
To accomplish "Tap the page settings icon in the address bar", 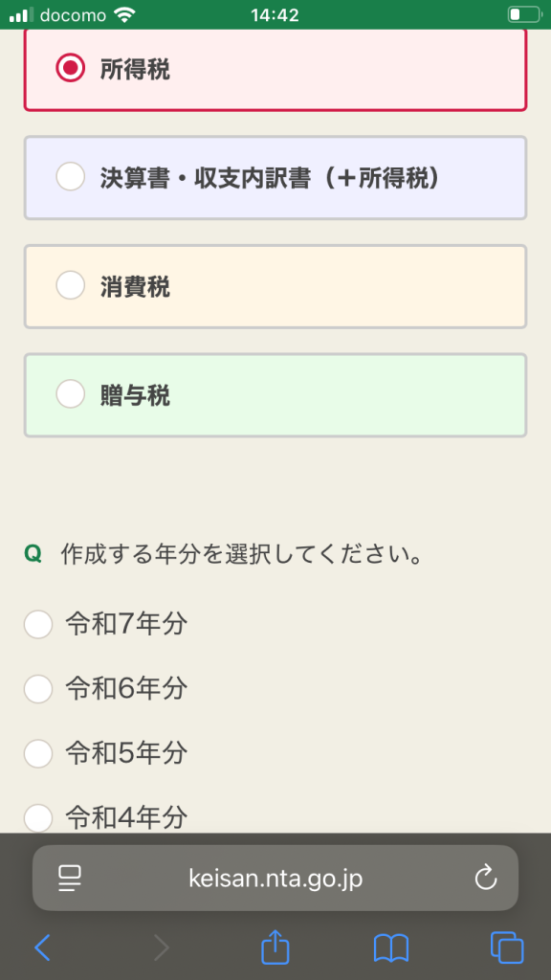I will pos(68,878).
